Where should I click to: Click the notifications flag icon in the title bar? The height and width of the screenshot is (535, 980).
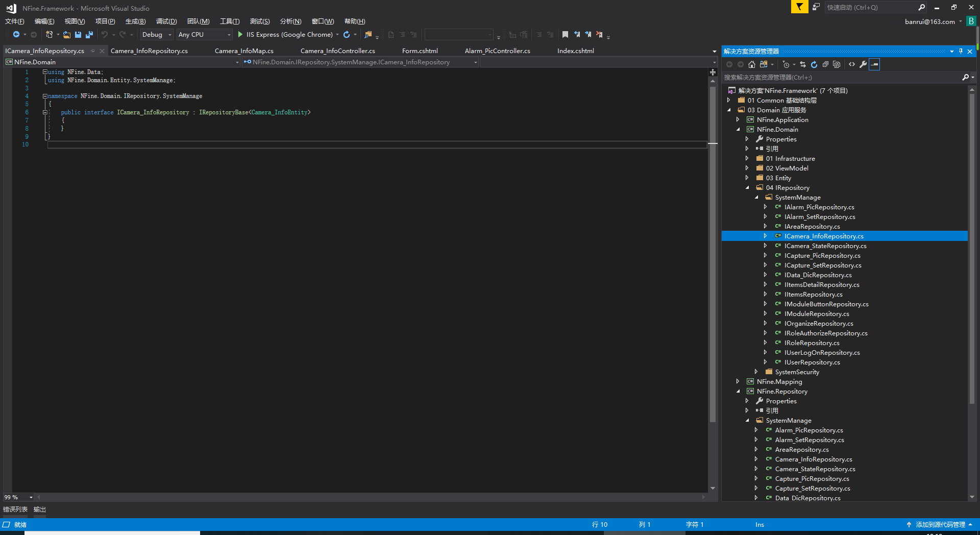tap(800, 7)
